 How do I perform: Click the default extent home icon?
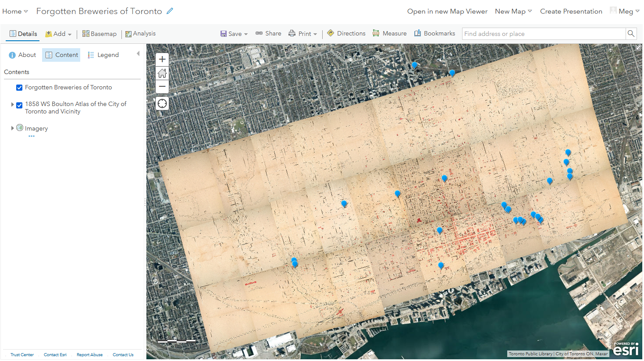pos(162,73)
